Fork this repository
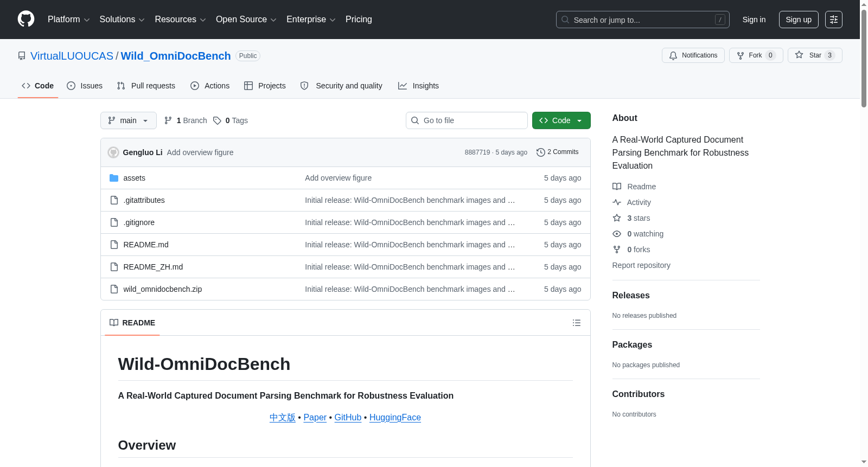This screenshot has width=868, height=467. [x=756, y=55]
